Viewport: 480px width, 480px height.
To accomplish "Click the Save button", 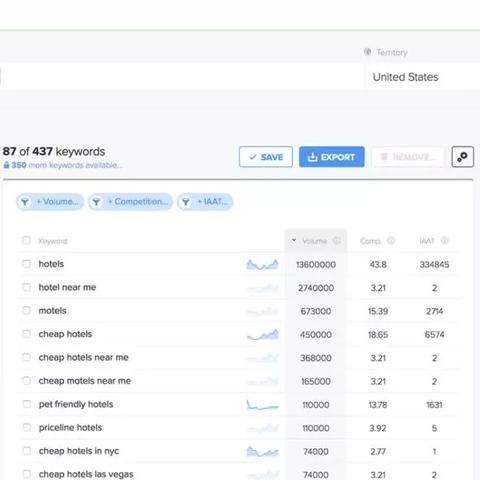I will (x=266, y=157).
